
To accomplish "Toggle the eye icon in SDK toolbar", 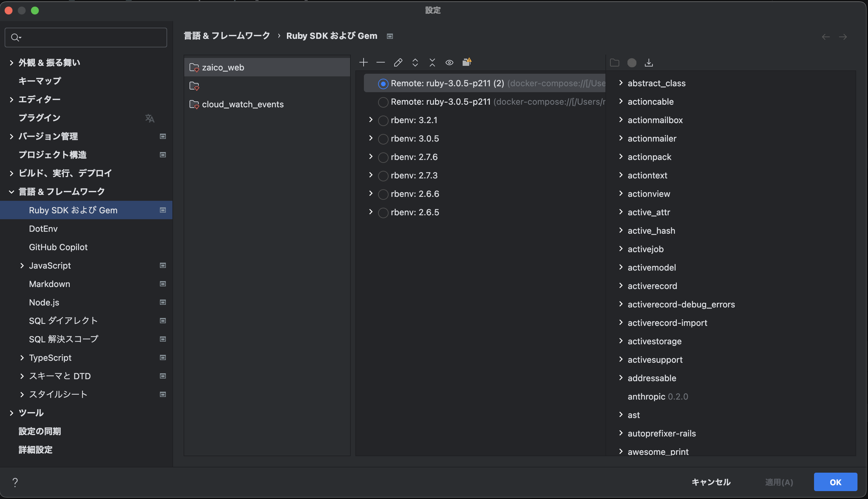I will pyautogui.click(x=449, y=63).
